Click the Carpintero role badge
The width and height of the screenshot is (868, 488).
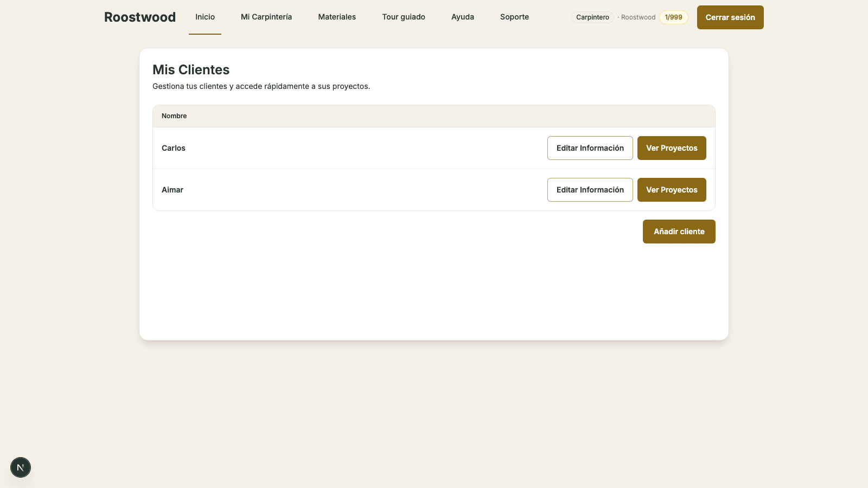pos(592,17)
